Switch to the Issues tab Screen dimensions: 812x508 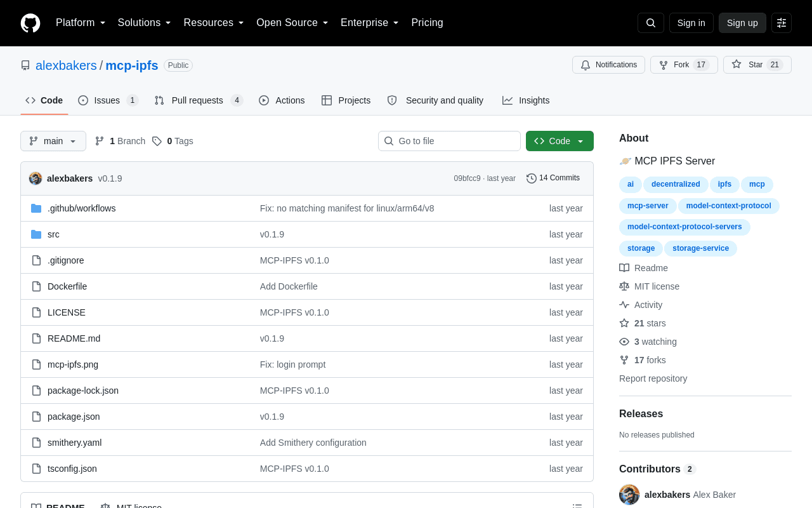coord(108,100)
